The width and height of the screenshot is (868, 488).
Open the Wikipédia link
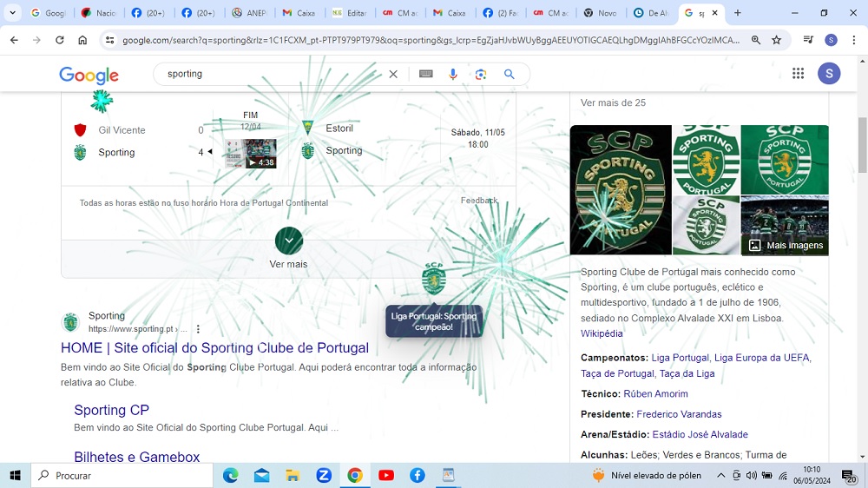point(602,333)
